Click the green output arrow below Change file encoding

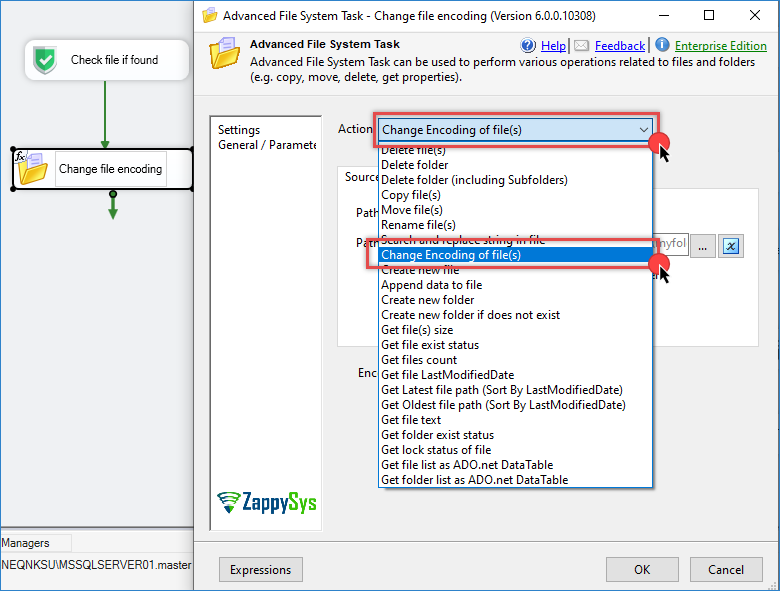click(x=113, y=206)
